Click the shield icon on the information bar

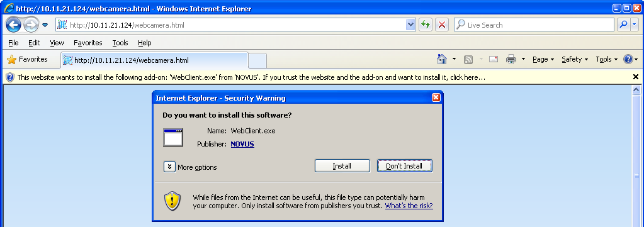point(10,77)
